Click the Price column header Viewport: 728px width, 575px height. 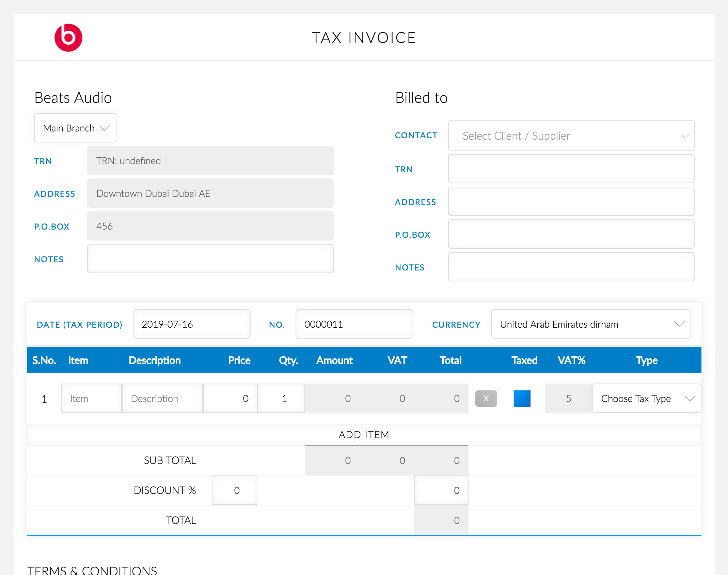coord(239,360)
